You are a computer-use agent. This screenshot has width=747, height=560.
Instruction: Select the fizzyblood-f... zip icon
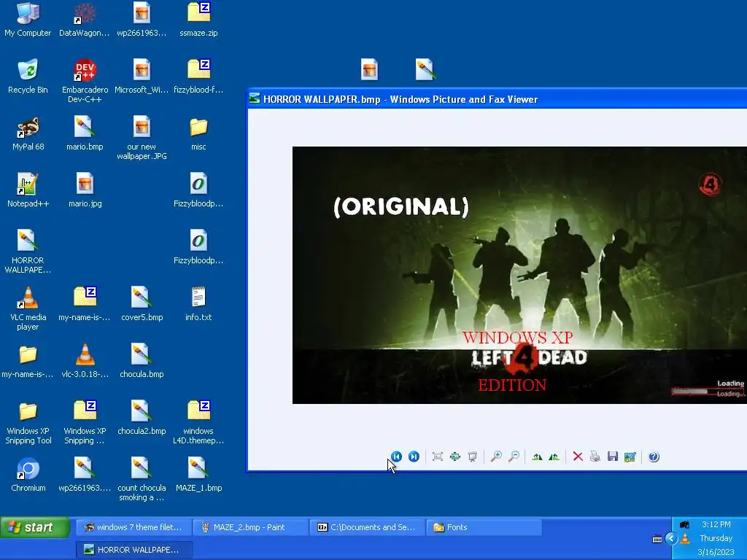click(x=198, y=76)
